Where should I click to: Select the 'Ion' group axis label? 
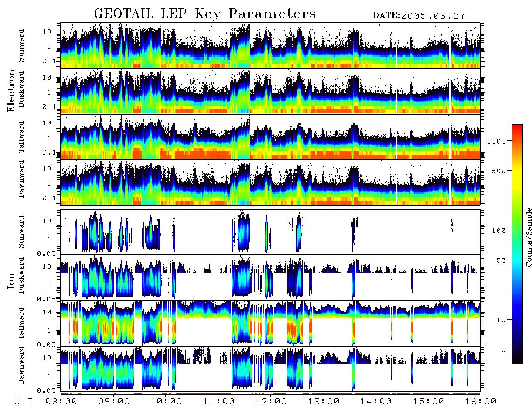pyautogui.click(x=11, y=280)
